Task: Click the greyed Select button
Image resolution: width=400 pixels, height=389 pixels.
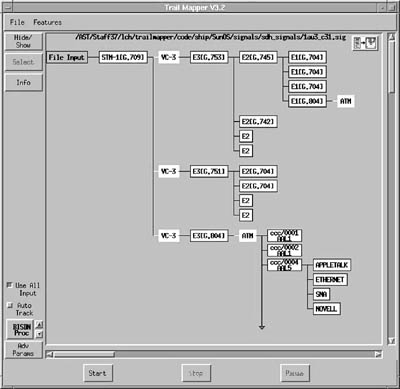Action: (23, 62)
